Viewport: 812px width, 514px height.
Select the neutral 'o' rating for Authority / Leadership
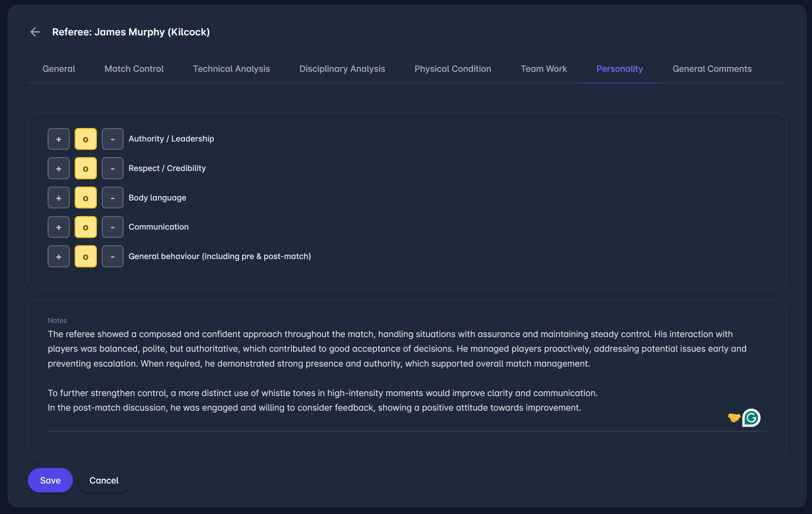pos(86,139)
